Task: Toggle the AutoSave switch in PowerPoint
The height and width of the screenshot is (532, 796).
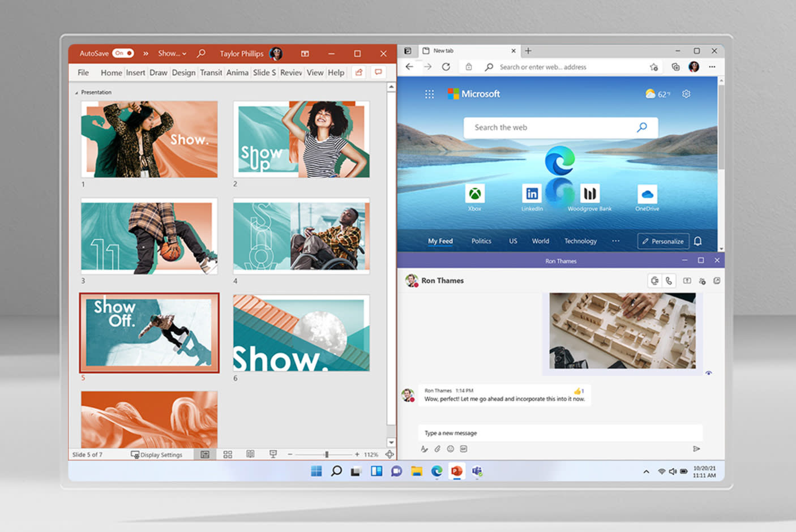Action: 123,53
